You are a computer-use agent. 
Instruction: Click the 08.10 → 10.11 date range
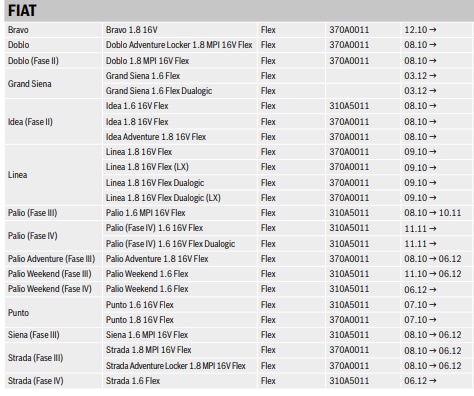(433, 213)
